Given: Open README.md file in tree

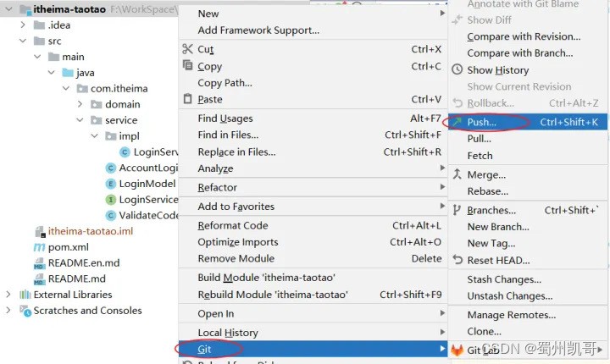Looking at the screenshot, I should (x=76, y=279).
